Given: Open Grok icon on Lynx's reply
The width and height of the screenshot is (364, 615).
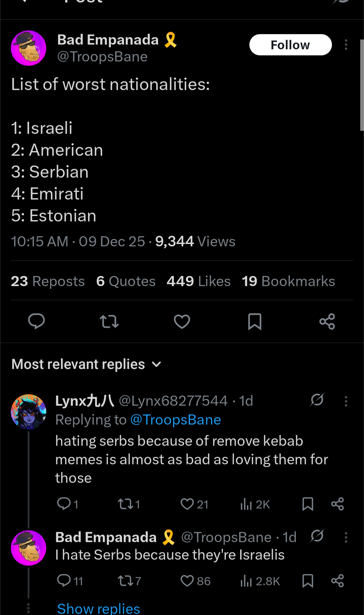Looking at the screenshot, I should [317, 400].
